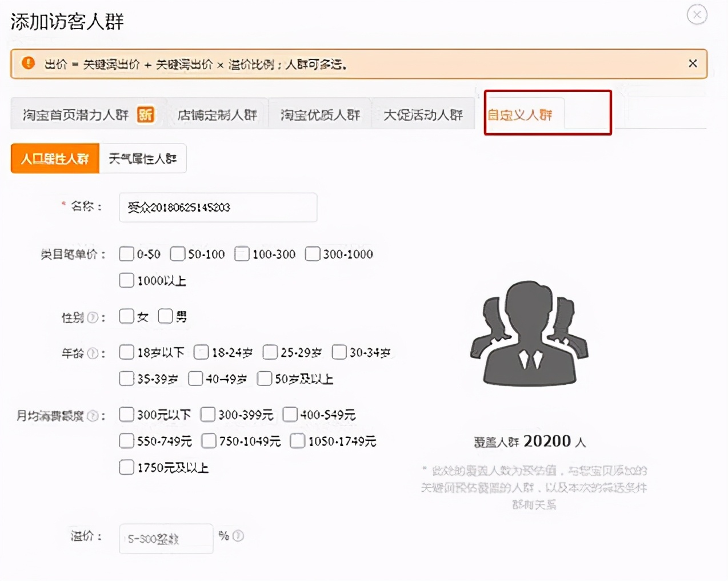This screenshot has width=728, height=581.
Task: Click the 名称 input field
Action: click(218, 207)
